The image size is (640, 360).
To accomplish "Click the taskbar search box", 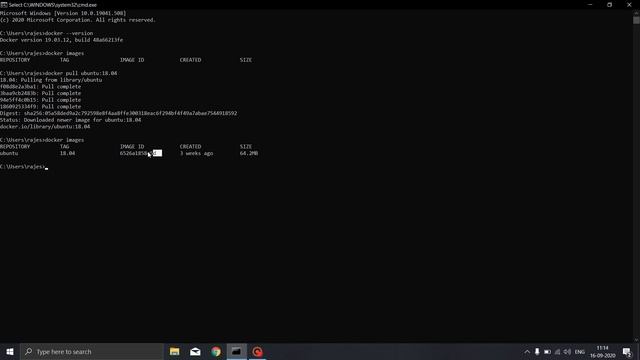I will (91, 351).
